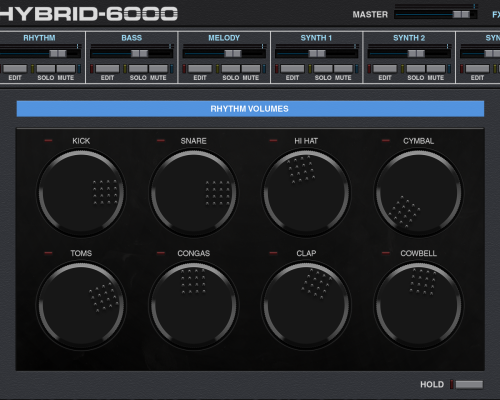500x400 pixels.
Task: Mute the SYNTH 2 channel
Action: click(436, 69)
